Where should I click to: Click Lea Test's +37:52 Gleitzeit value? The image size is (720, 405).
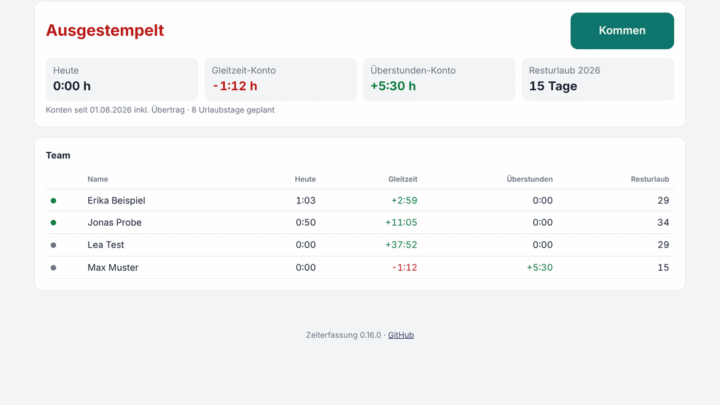point(401,245)
